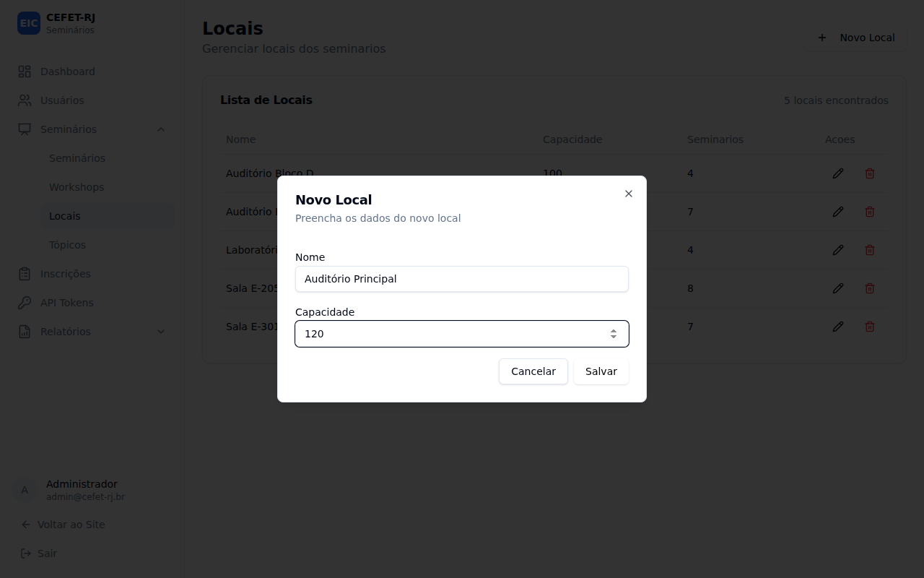Screen dimensions: 924x578
Task: Edit the Sala E-205 row pencil icon
Action: [x=838, y=288]
